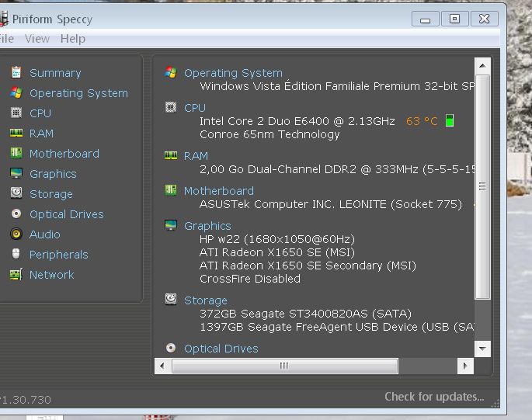Click the Peripherals mouse icon in sidebar
532x420 pixels.
(16, 254)
